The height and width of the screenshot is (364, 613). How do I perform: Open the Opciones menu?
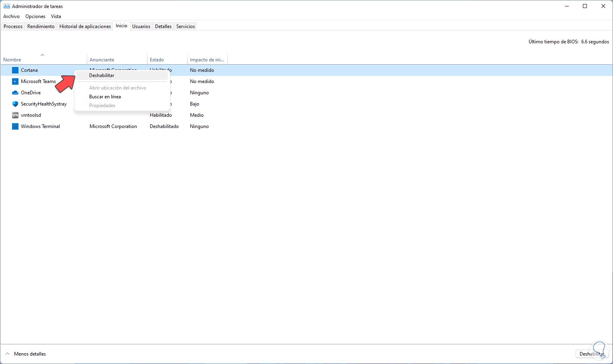coord(35,16)
